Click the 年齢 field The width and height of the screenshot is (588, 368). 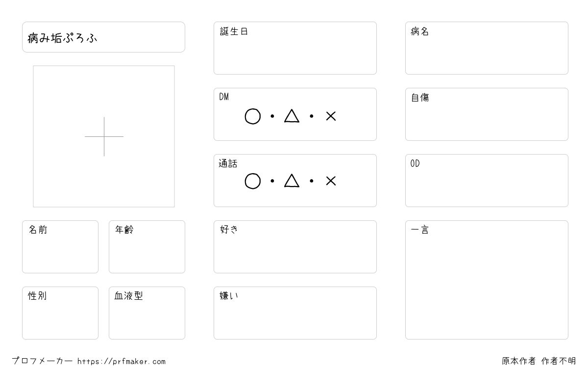point(147,247)
